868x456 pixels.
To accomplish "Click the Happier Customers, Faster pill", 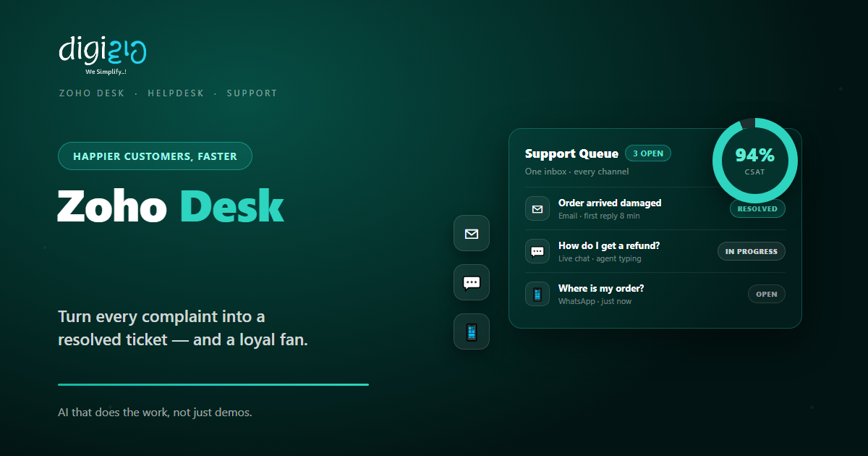I will (x=155, y=156).
